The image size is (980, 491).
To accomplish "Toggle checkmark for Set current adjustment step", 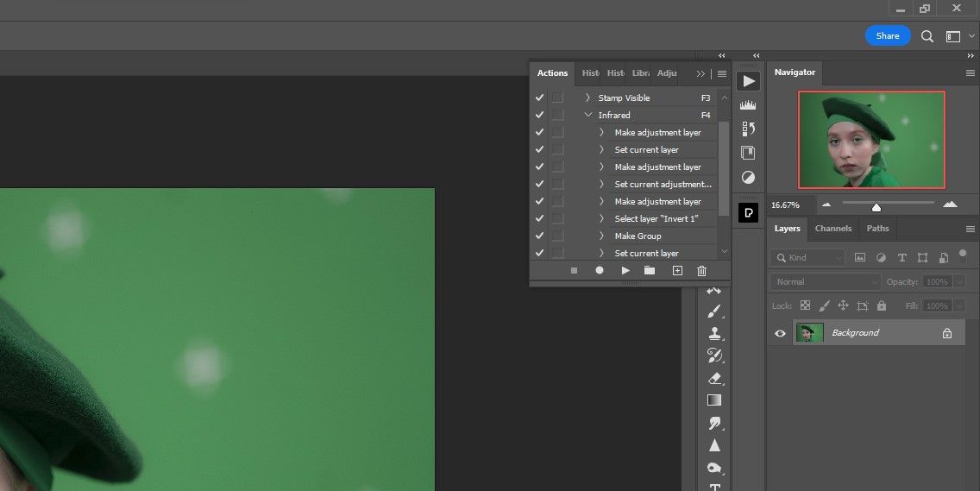I will coord(539,184).
